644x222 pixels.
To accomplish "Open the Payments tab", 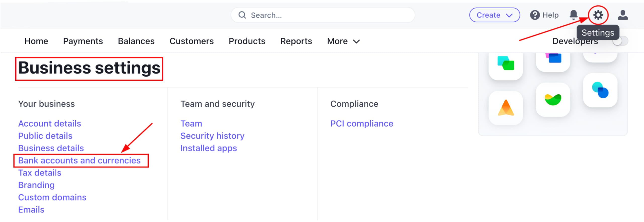I will (83, 41).
